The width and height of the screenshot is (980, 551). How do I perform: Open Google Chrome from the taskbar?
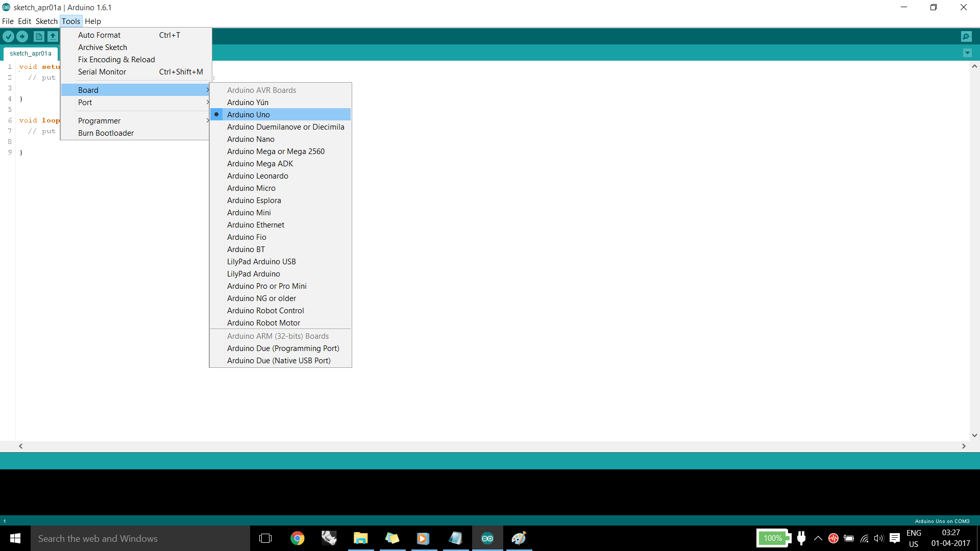(x=297, y=538)
